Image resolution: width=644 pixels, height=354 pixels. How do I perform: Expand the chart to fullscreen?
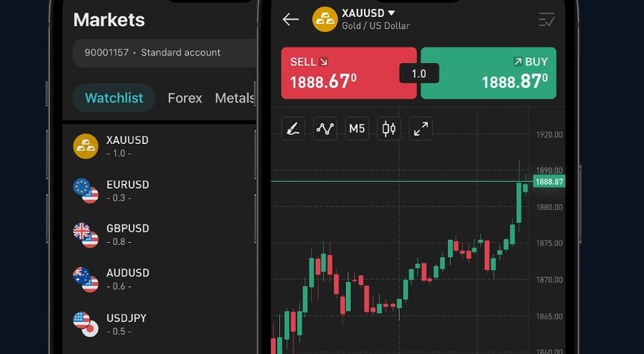pos(420,129)
